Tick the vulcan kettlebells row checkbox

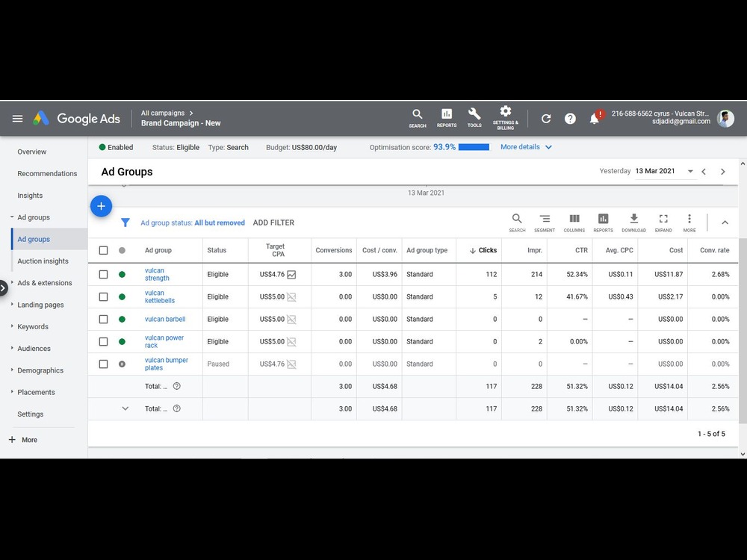tap(103, 296)
